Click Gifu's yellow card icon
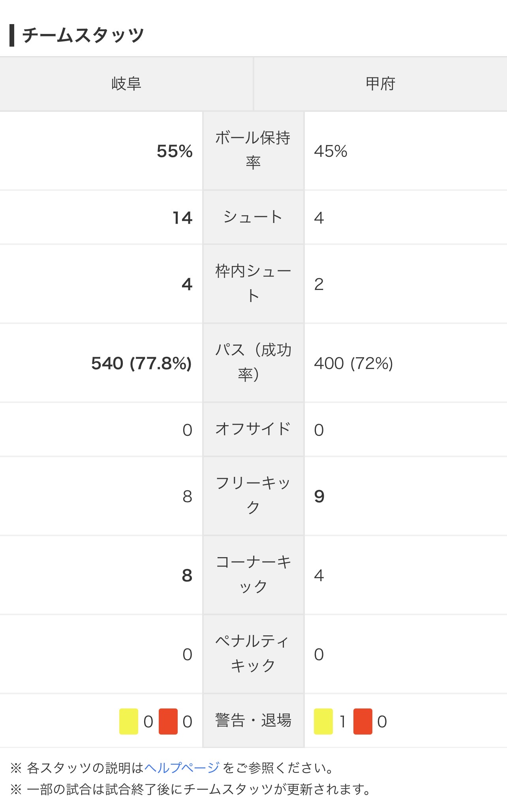This screenshot has height=812, width=507. click(129, 722)
